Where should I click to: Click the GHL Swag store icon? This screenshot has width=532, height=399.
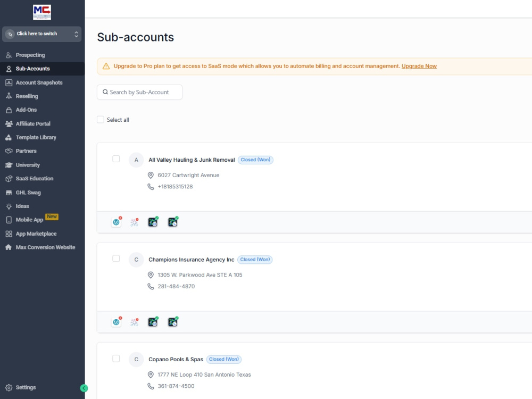pos(9,193)
